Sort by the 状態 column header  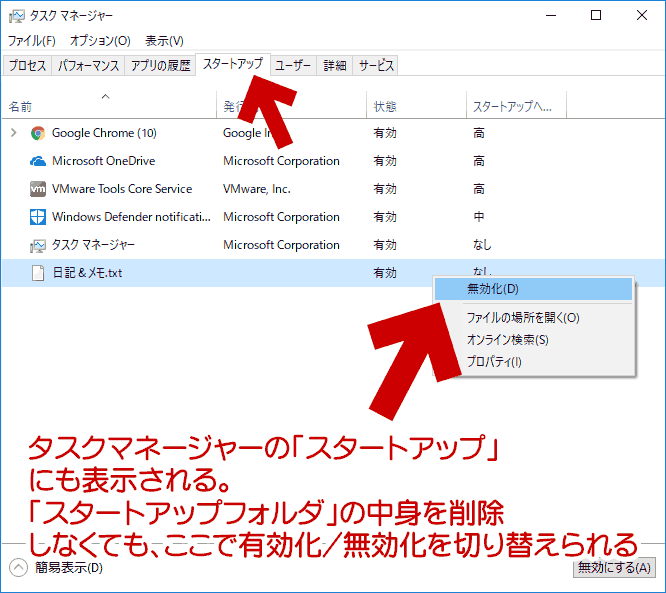coord(385,106)
